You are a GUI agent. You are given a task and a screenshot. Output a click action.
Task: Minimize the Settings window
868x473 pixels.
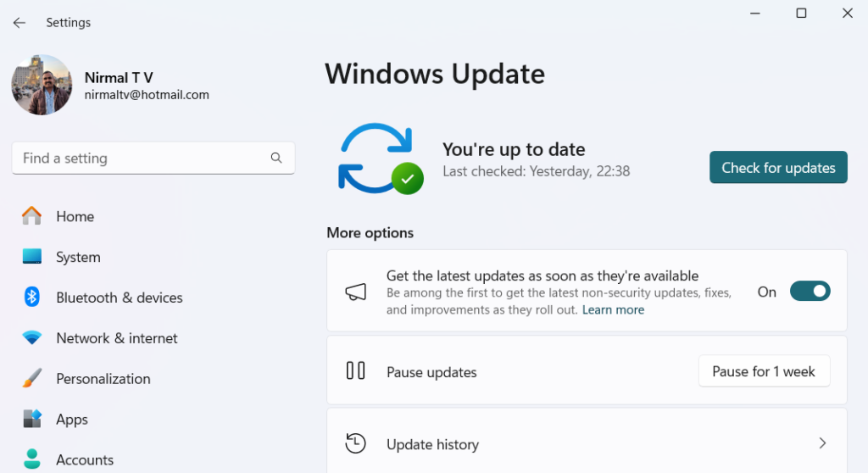click(755, 14)
